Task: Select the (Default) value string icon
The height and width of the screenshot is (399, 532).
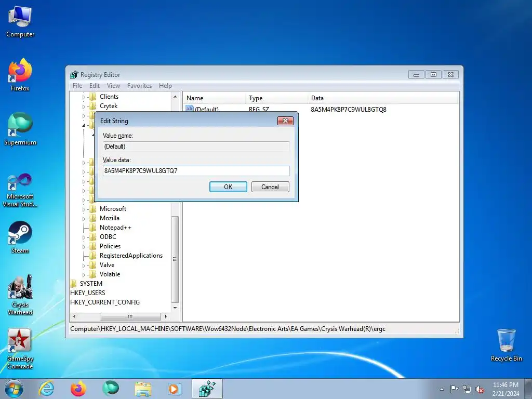Action: click(189, 109)
